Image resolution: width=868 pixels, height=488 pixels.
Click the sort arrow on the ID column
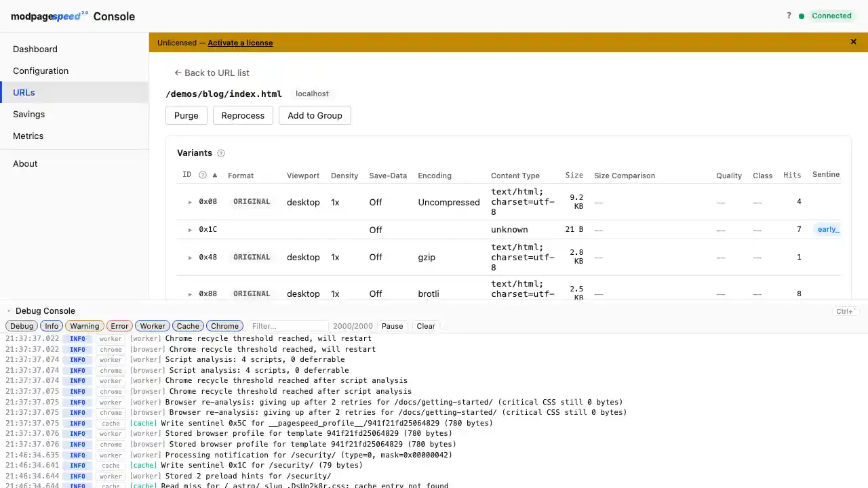[x=214, y=175]
